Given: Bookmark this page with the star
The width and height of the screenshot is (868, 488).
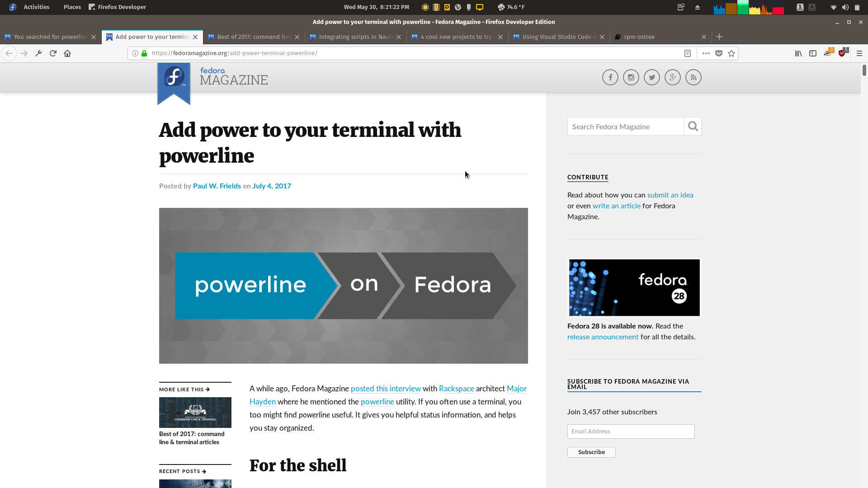Looking at the screenshot, I should point(731,53).
